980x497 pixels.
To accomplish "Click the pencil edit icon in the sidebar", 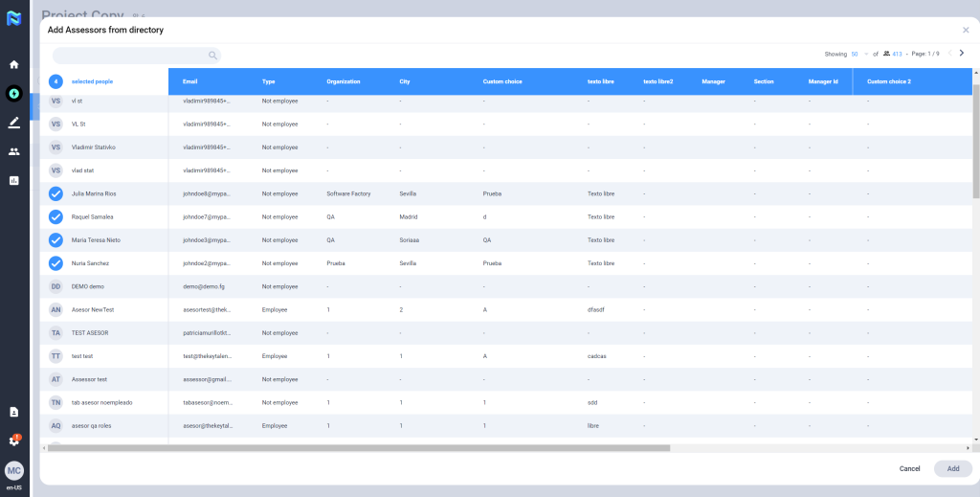I will coord(13,122).
